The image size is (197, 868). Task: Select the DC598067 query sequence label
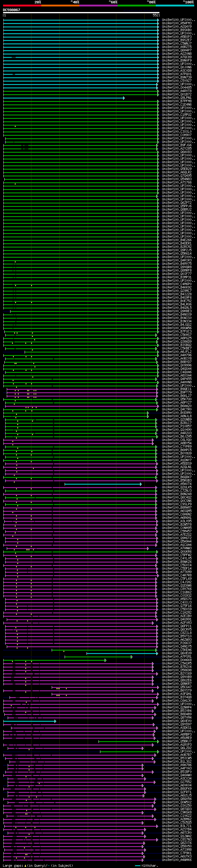[x=11, y=10]
